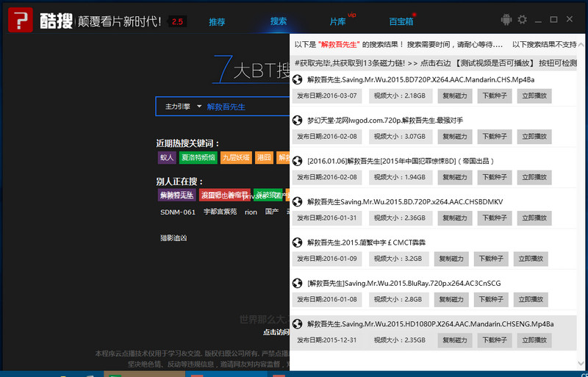Switch to 搜索 tab
The width and height of the screenshot is (588, 377).
click(279, 21)
